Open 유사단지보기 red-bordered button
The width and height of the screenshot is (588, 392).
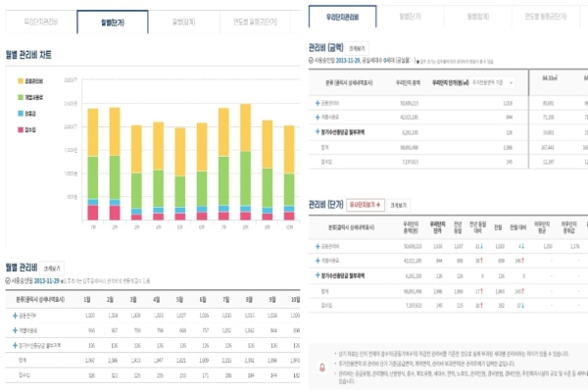(366, 205)
